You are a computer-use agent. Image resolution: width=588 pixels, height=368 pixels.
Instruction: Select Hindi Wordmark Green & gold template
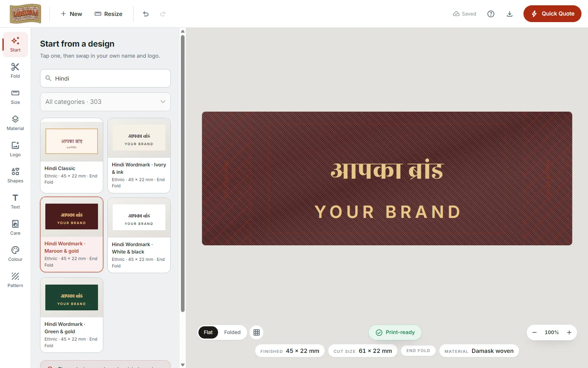[71, 315]
